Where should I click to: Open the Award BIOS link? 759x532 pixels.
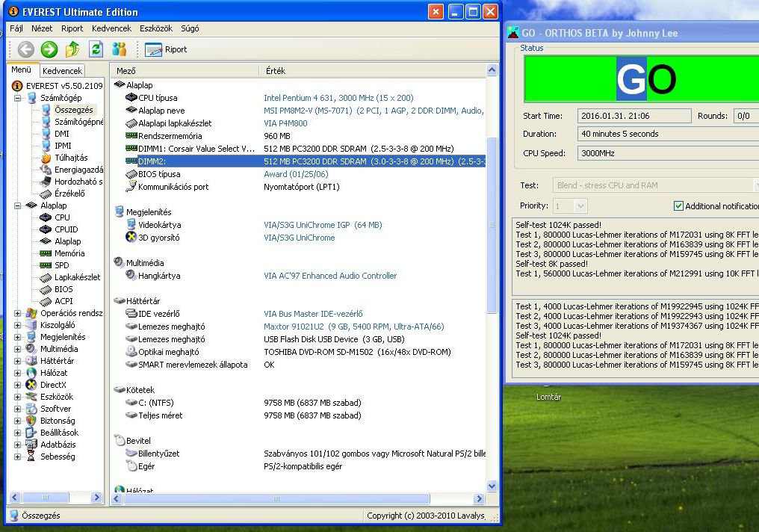click(x=296, y=174)
